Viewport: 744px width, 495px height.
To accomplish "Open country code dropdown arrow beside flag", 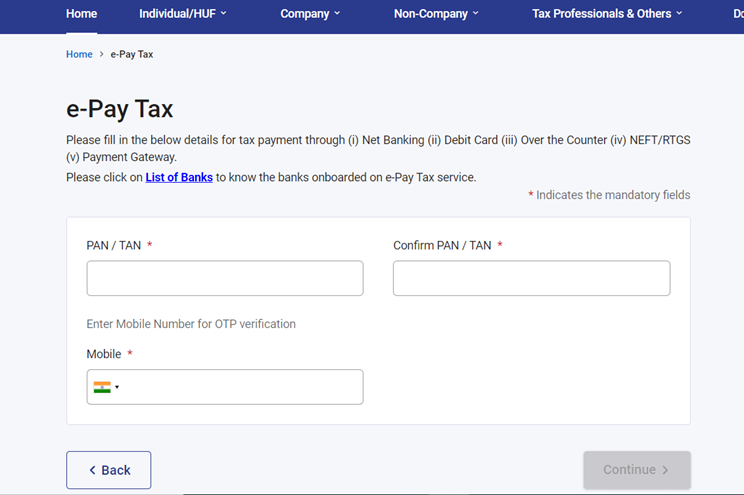I will pos(117,388).
